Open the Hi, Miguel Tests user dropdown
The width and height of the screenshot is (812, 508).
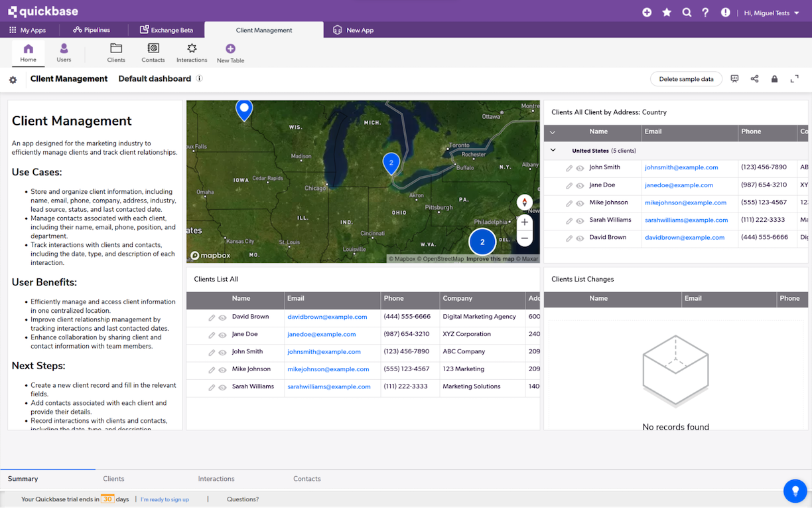(772, 12)
